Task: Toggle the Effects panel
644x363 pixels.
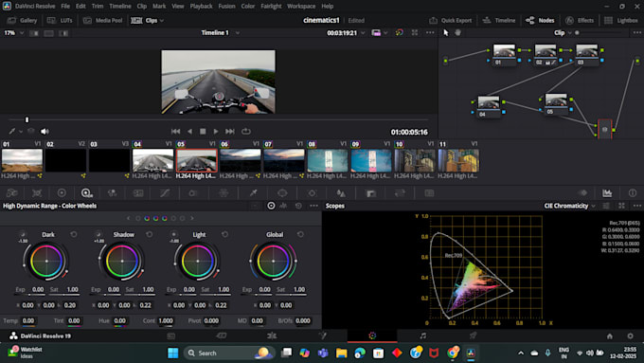Action: coord(580,20)
